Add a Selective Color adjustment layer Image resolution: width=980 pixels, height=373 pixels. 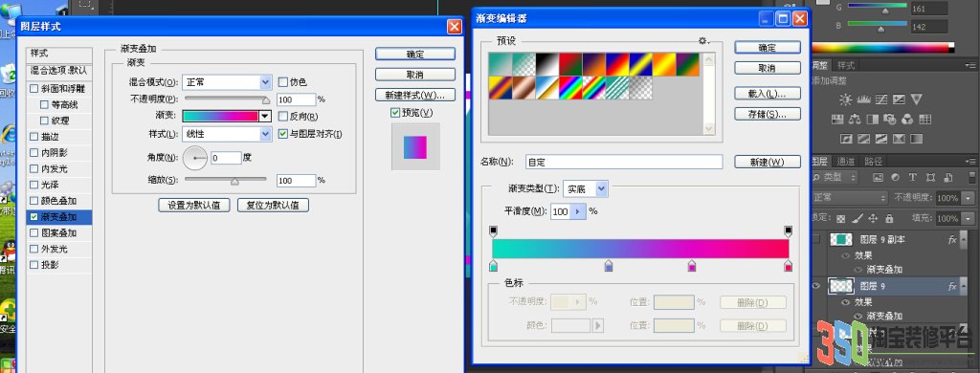pos(899,138)
